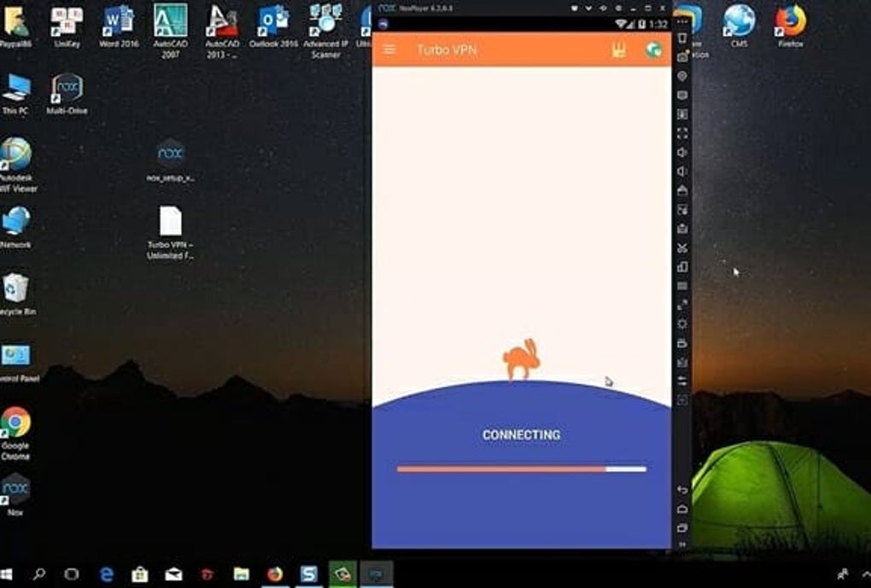Select the Network desktop icon
871x588 pixels.
point(15,227)
